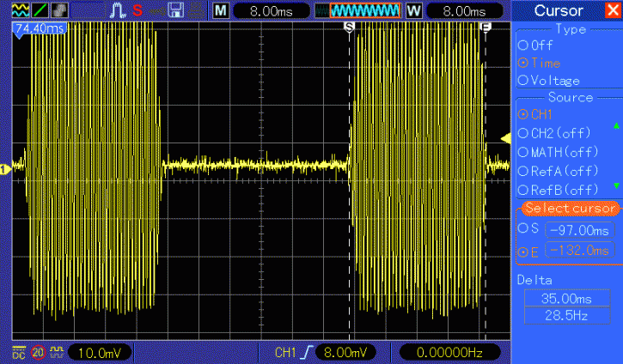
Task: Set cursor type to Off
Action: 522,45
